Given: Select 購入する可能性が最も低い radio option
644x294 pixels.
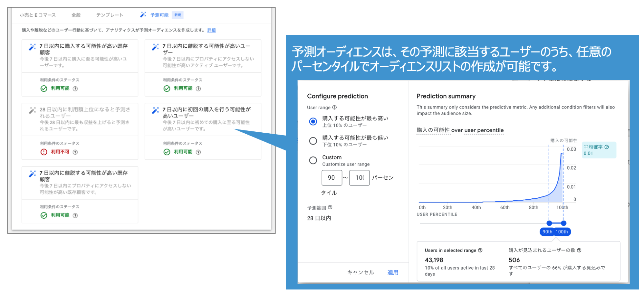Looking at the screenshot, I should click(313, 141).
